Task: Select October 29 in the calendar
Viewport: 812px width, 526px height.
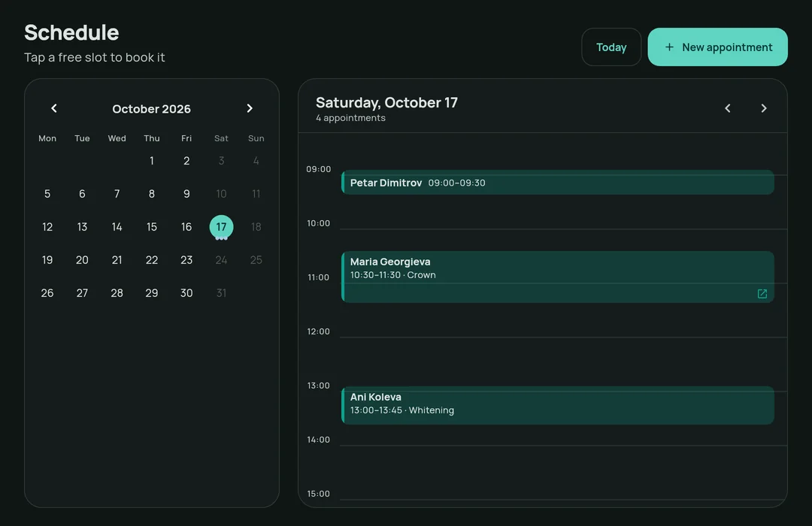Action: point(152,293)
